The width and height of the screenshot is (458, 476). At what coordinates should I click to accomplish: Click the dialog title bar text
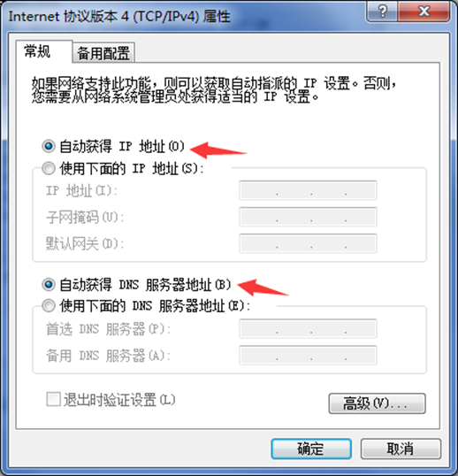pos(119,16)
